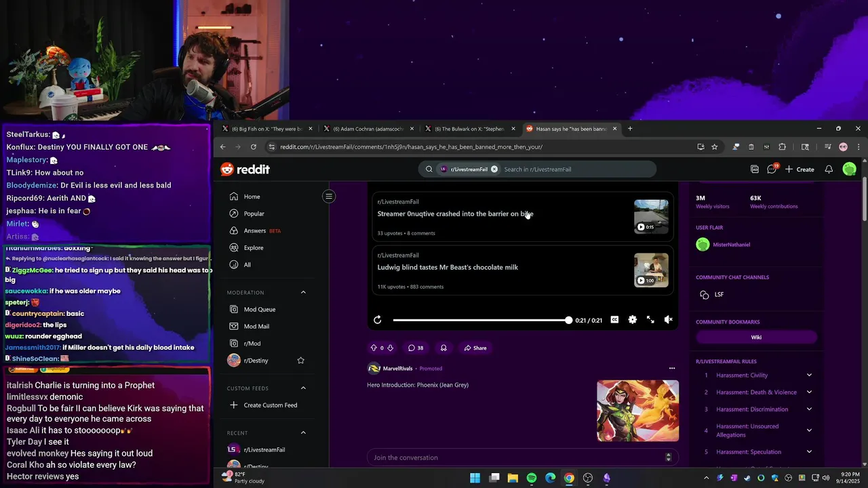Share the post
Screen dimensions: 868x488
(x=475, y=348)
